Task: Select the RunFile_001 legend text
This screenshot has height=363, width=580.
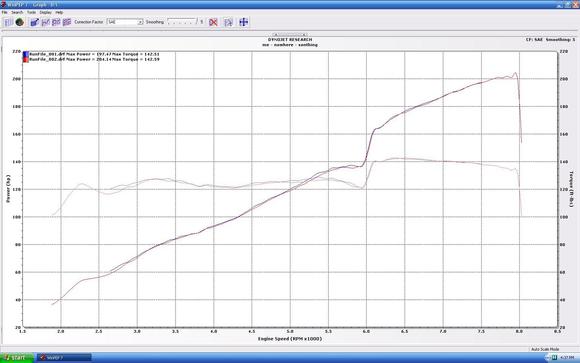Action: coord(94,54)
